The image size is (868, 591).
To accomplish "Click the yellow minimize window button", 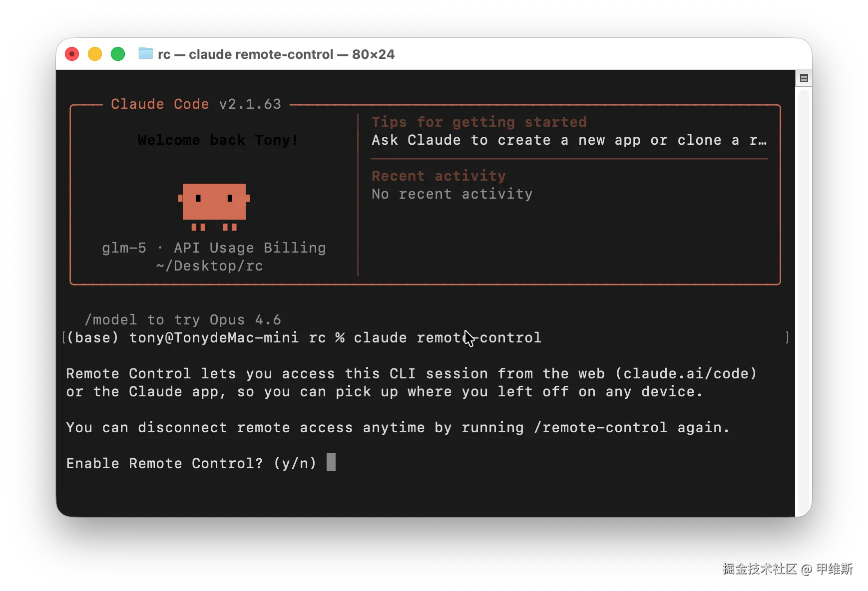I will point(95,54).
